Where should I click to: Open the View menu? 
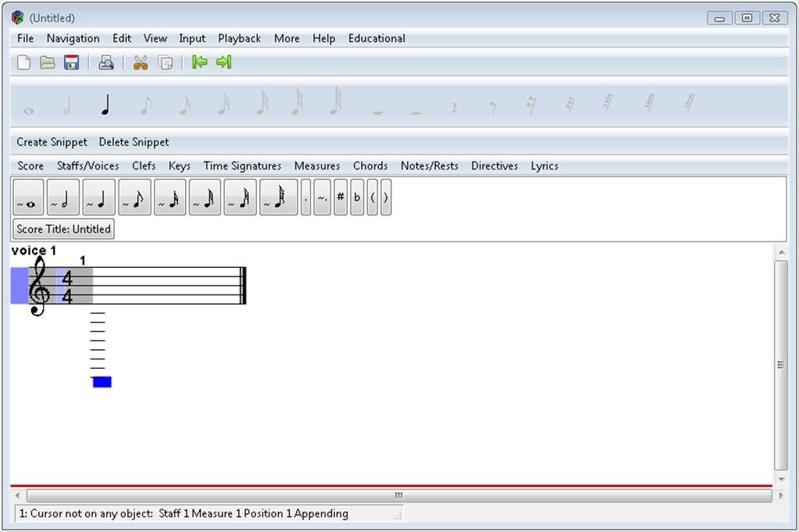pos(155,38)
